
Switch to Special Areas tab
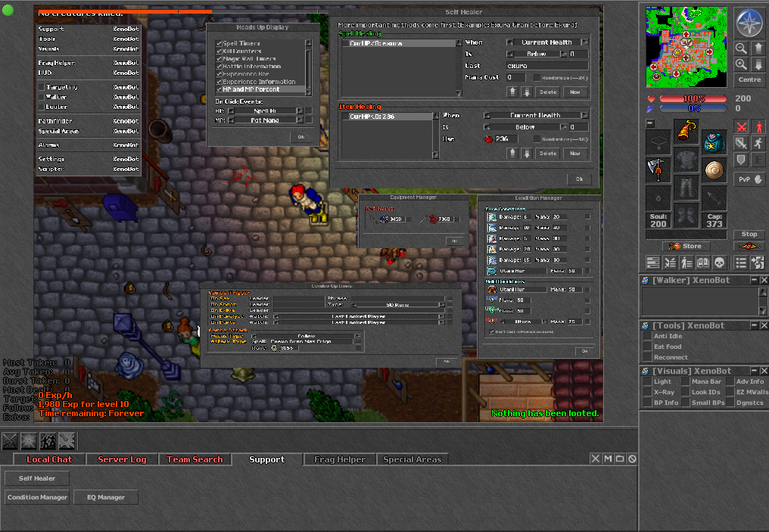pos(412,459)
